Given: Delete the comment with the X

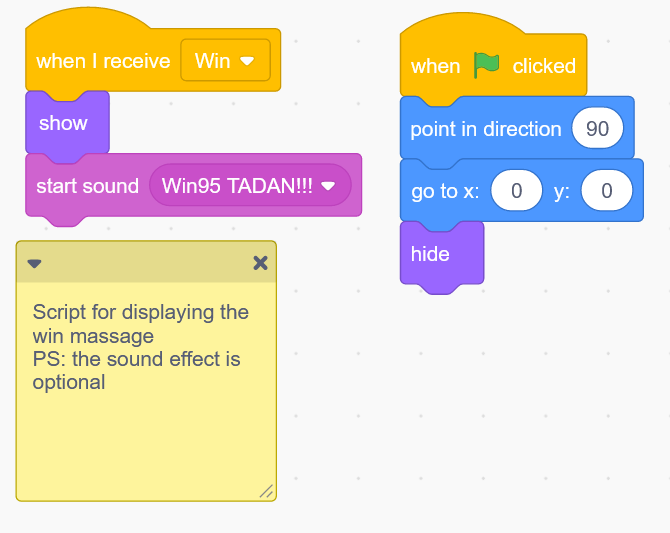Looking at the screenshot, I should tap(260, 263).
